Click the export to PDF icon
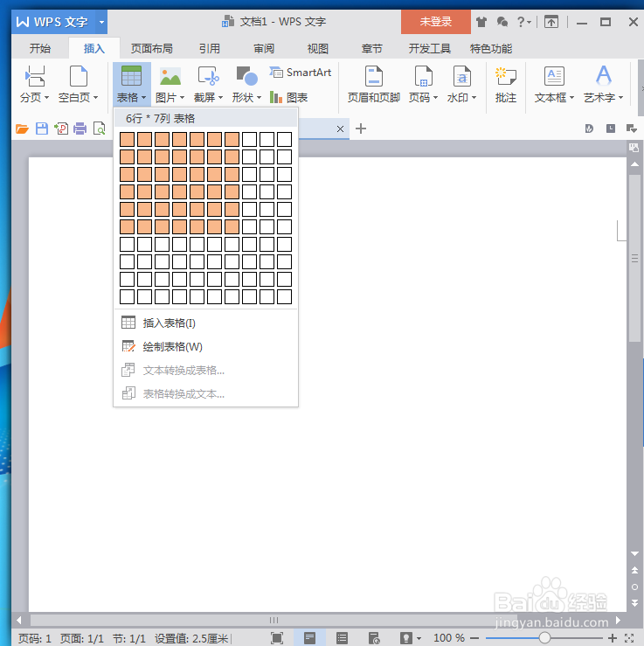 coord(61,129)
